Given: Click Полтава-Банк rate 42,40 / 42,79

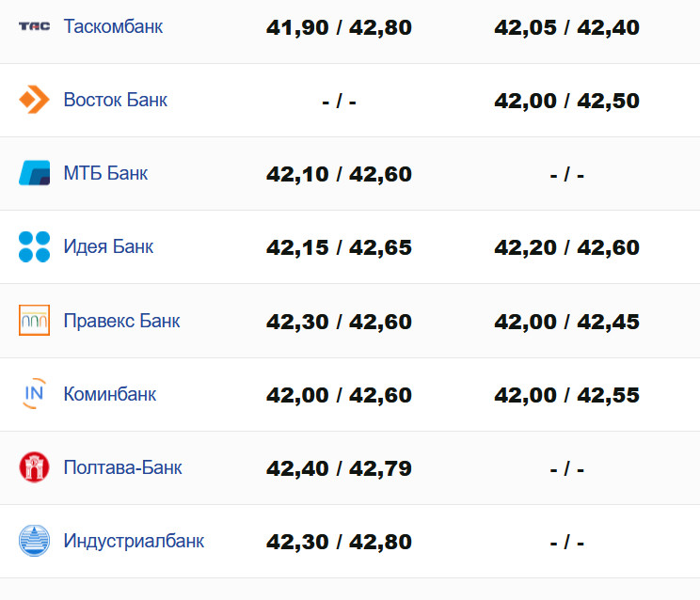Looking at the screenshot, I should tap(339, 468).
